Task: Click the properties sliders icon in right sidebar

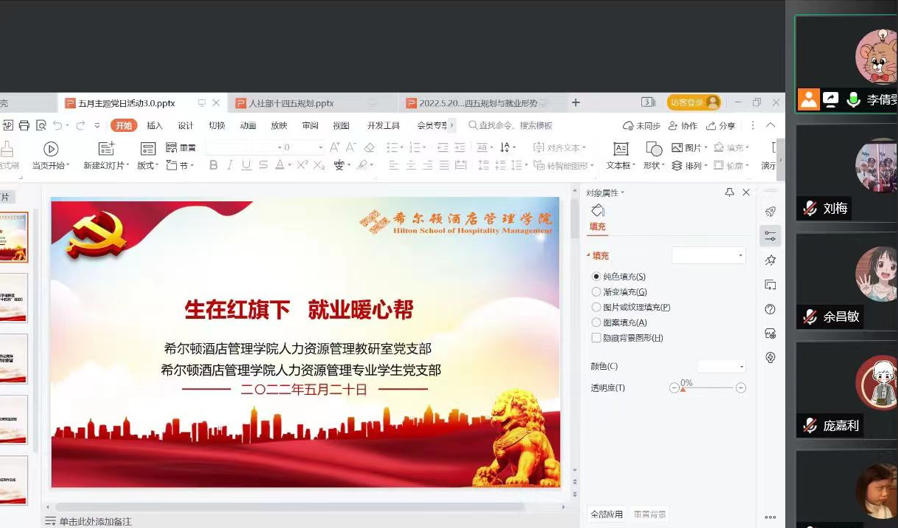Action: 770,236
